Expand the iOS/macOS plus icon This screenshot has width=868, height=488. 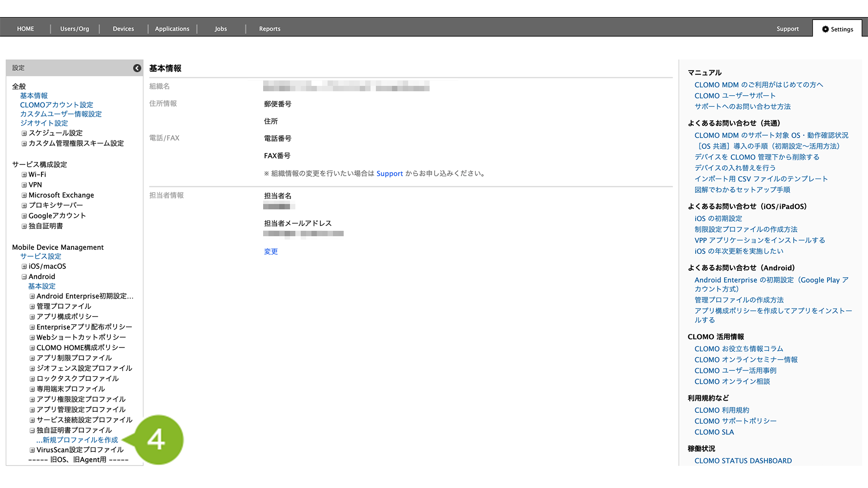[x=24, y=266]
